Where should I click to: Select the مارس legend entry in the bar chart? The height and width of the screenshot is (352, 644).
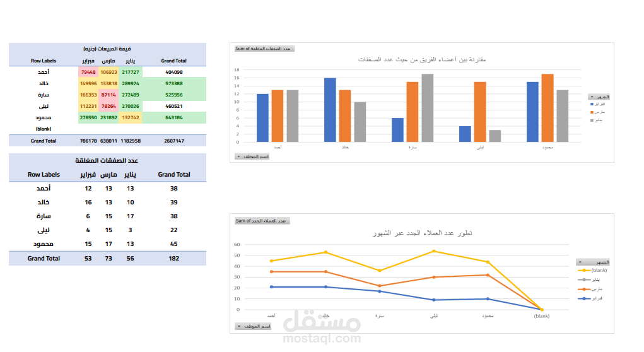coord(597,112)
